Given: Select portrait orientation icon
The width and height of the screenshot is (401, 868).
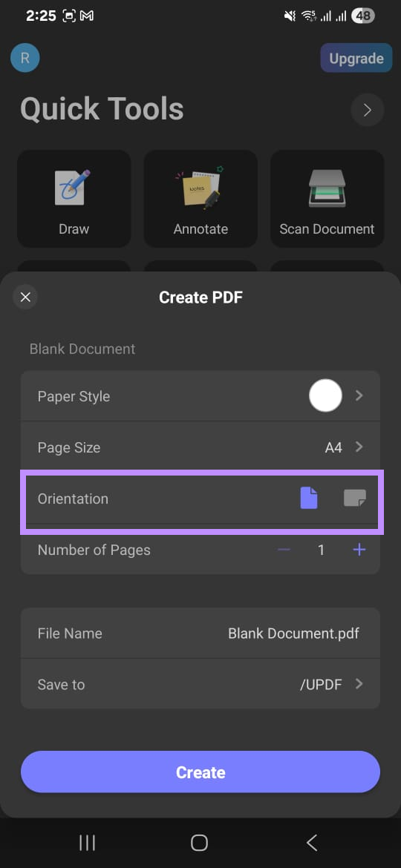Looking at the screenshot, I should pos(308,499).
